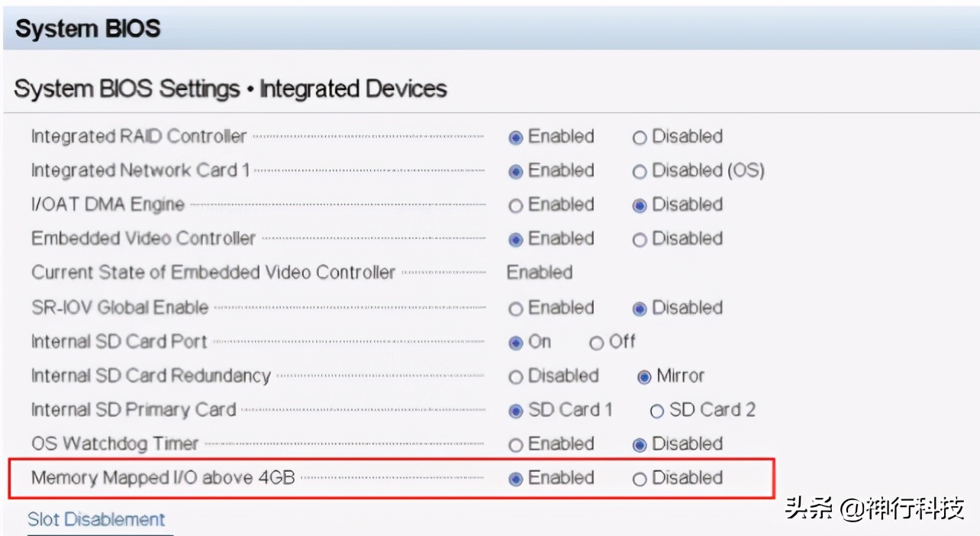
Task: Choose SD Card 1 as primary card
Action: coord(516,411)
